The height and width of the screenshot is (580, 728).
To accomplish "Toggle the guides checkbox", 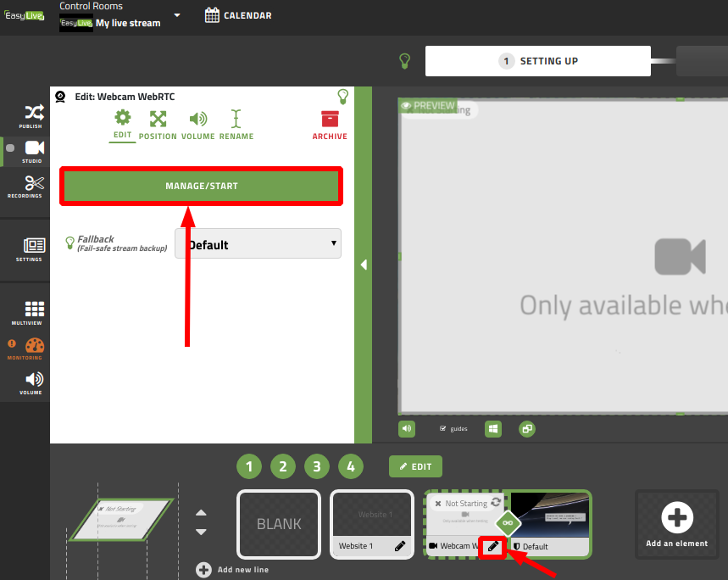I will tap(443, 428).
